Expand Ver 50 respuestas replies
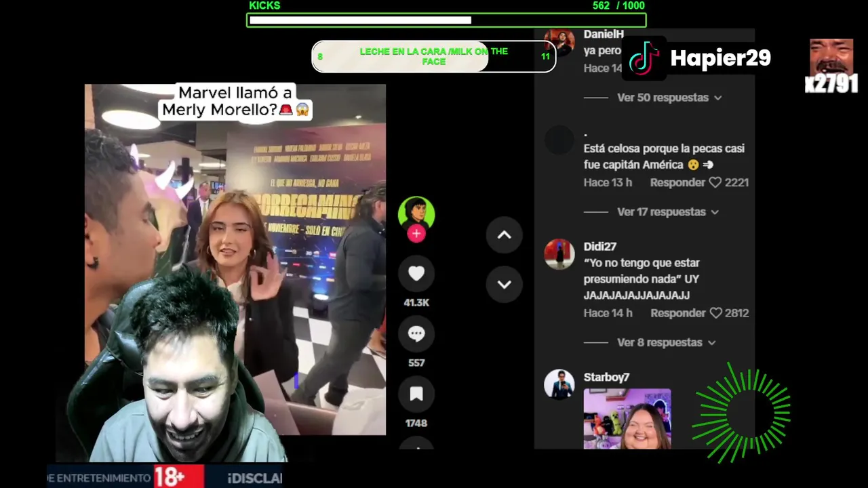 pyautogui.click(x=669, y=98)
